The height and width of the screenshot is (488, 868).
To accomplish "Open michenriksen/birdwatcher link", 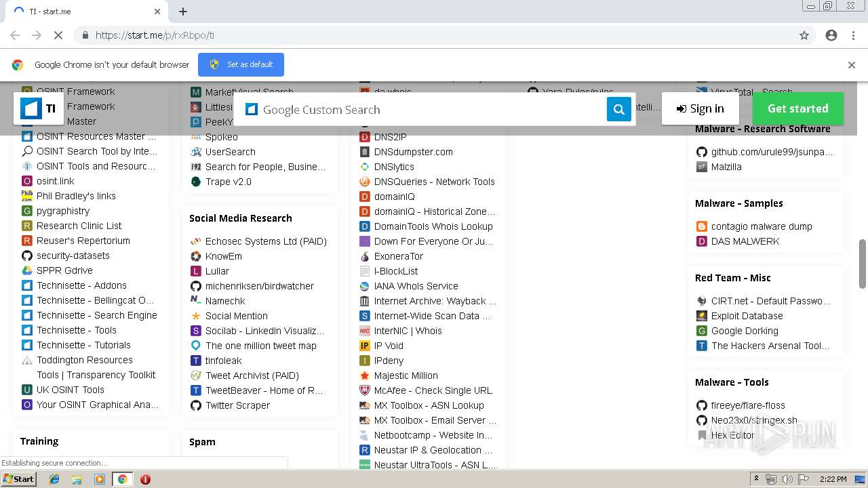I will pyautogui.click(x=260, y=286).
